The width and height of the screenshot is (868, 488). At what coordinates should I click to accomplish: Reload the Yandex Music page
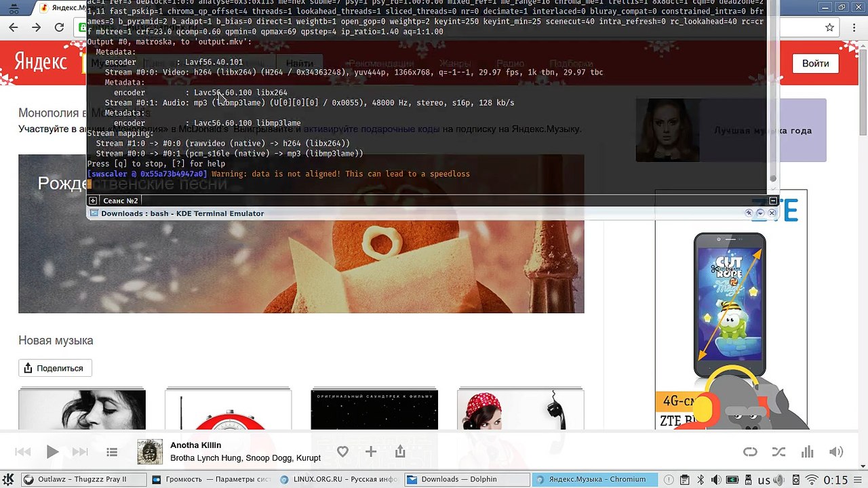tap(59, 28)
